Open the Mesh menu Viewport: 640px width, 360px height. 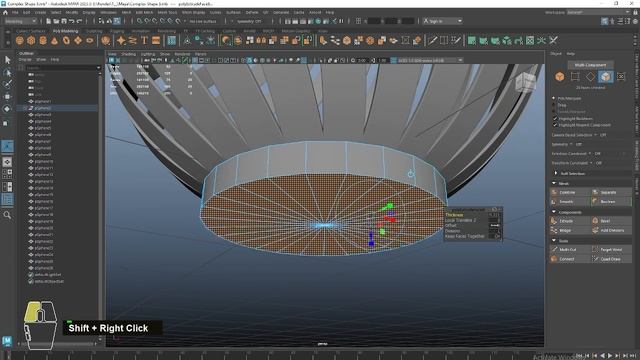tap(126, 12)
